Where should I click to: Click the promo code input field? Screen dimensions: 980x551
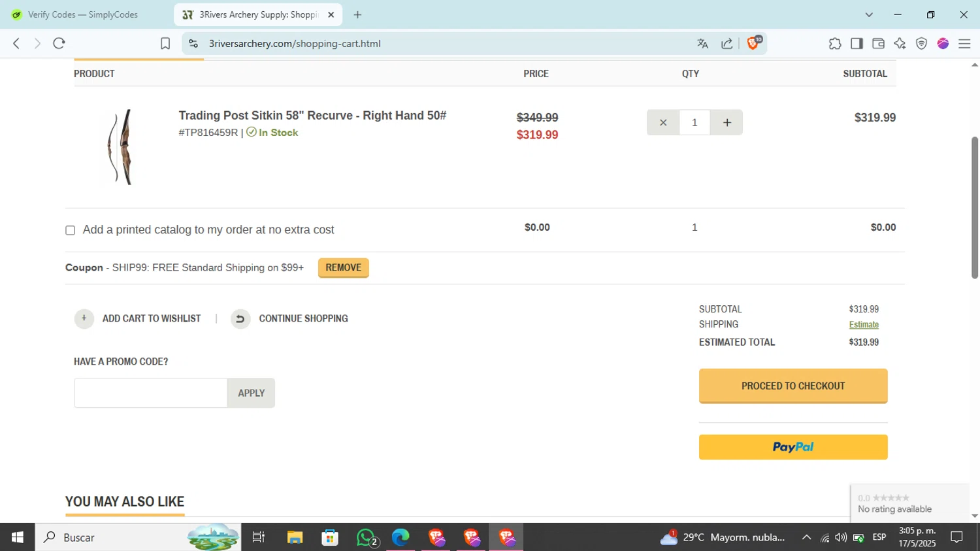click(151, 393)
